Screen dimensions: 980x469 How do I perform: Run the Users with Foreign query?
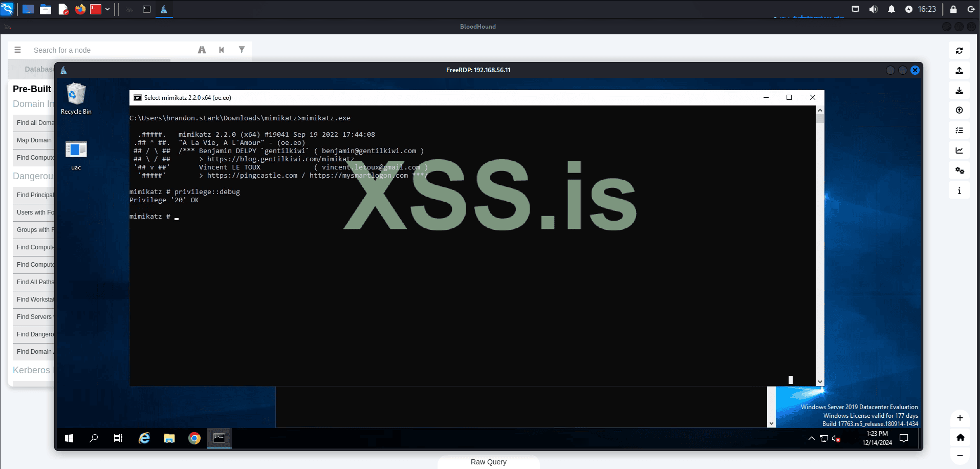(34, 212)
